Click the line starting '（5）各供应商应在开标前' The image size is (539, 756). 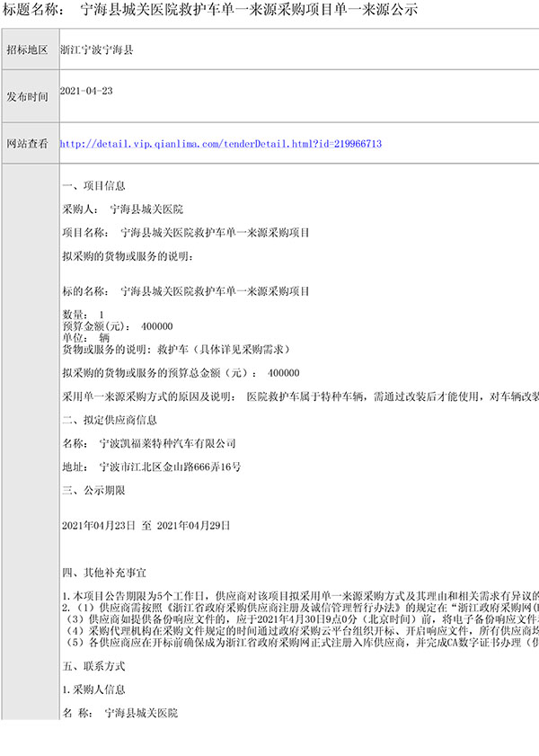tap(301, 643)
